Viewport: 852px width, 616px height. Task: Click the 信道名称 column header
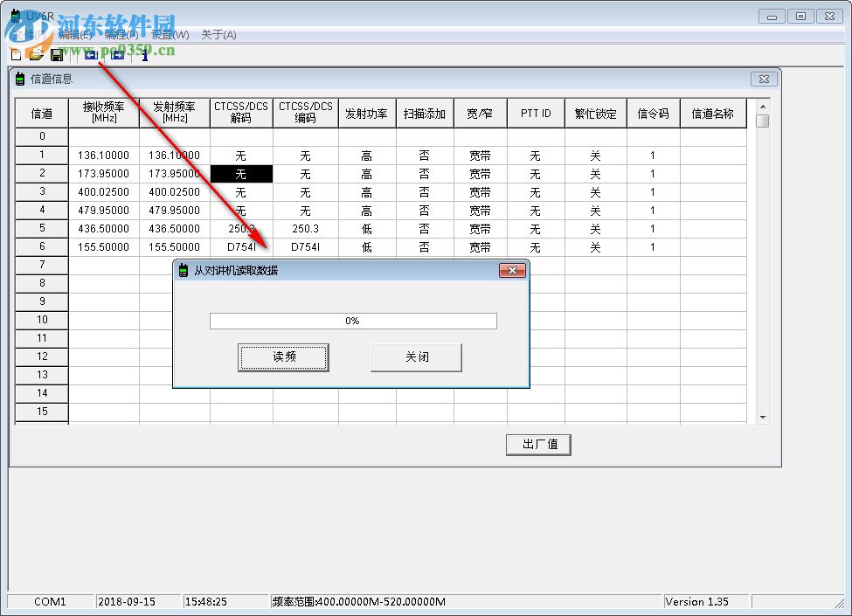click(x=713, y=113)
